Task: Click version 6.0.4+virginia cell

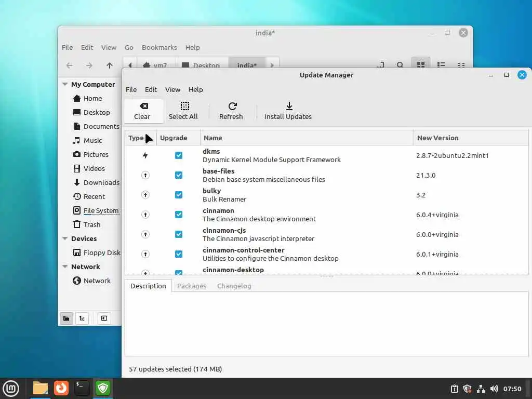Action: (x=437, y=215)
